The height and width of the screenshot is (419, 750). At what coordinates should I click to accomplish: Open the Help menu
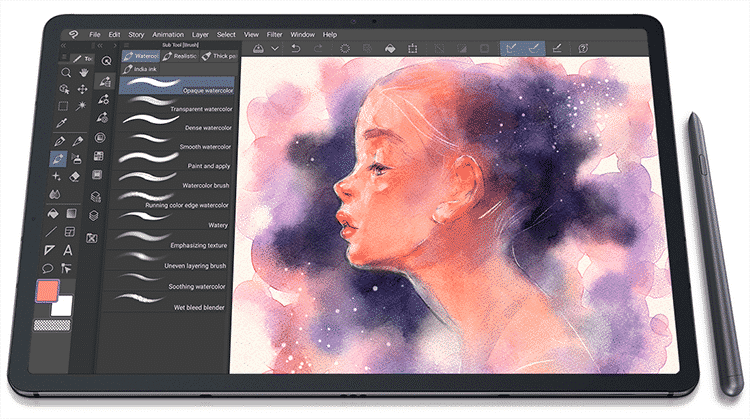point(330,34)
